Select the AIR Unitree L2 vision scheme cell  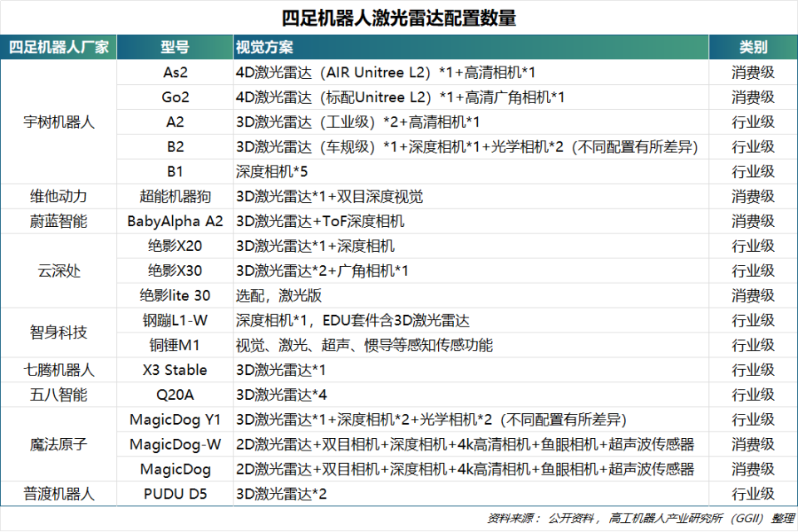tap(470, 72)
